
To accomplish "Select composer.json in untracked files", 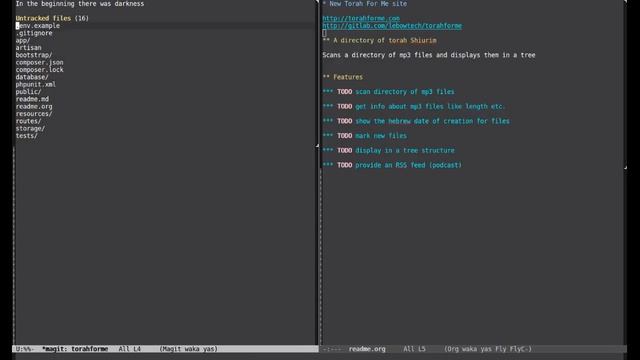I will tap(39, 62).
